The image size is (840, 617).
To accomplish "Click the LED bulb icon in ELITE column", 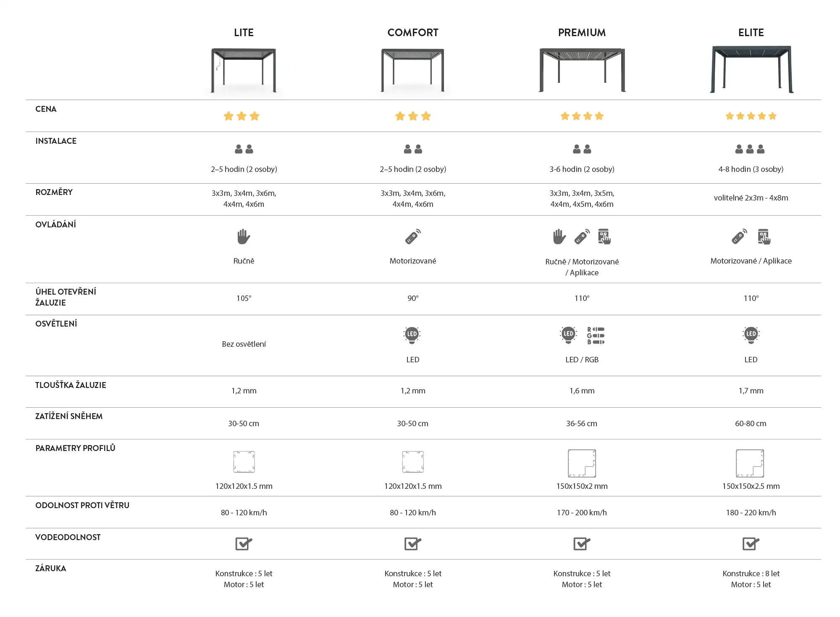I will [751, 335].
